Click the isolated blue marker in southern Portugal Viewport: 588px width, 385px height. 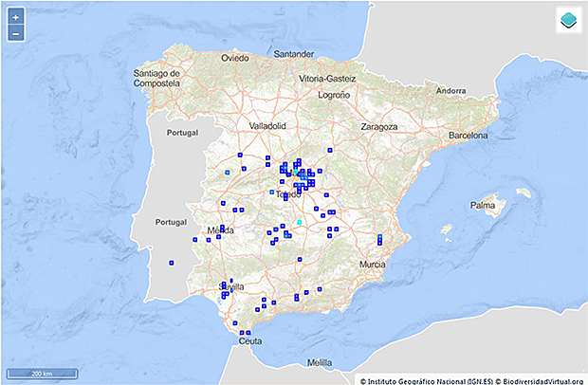[172, 263]
